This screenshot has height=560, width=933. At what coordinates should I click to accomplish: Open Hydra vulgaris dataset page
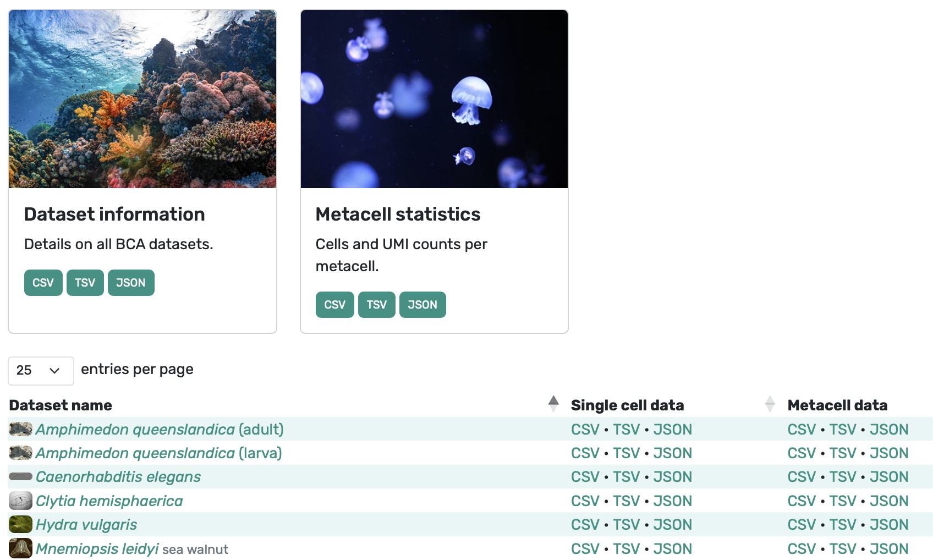click(86, 524)
